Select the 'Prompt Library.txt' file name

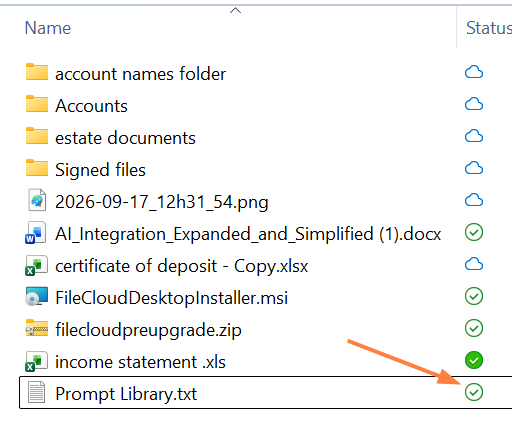[126, 394]
